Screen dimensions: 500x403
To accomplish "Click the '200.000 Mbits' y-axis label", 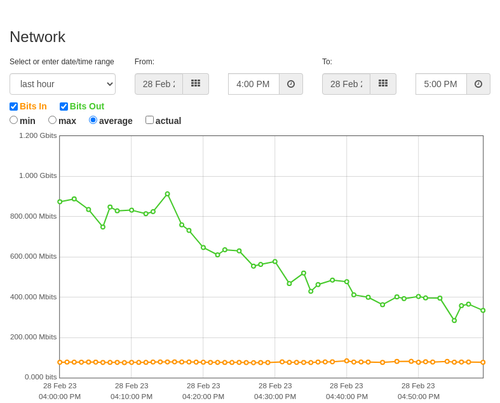I will (33, 337).
